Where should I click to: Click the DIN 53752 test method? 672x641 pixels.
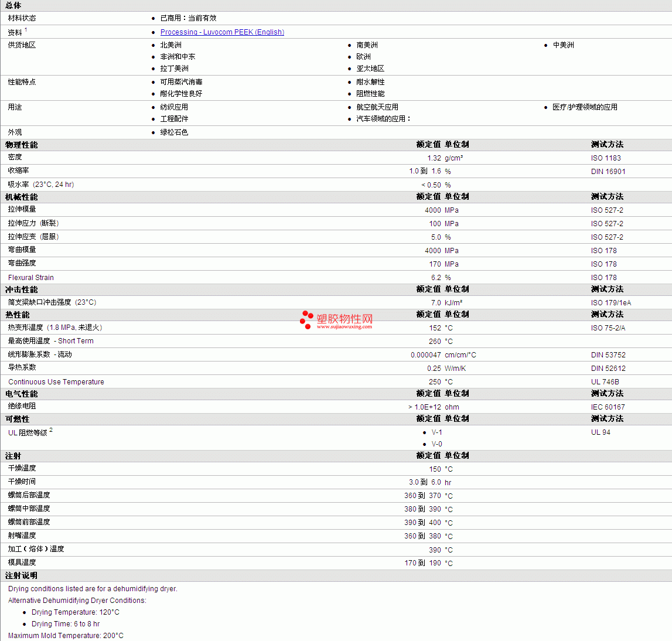click(x=608, y=355)
